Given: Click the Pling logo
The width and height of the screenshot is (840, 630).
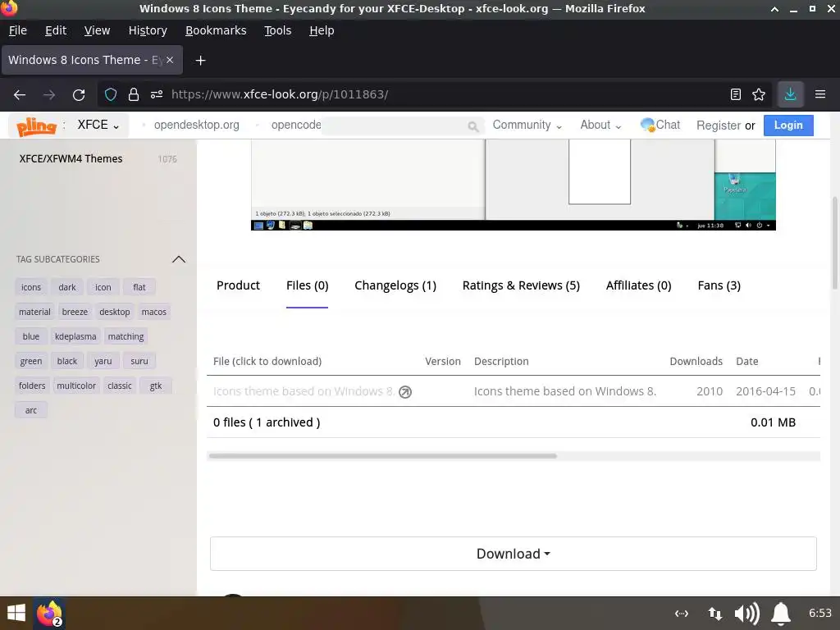Looking at the screenshot, I should (36, 126).
